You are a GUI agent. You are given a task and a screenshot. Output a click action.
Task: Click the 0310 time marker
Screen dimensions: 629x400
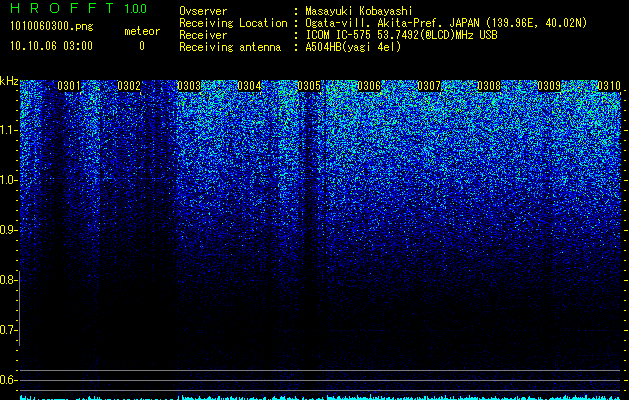point(609,86)
